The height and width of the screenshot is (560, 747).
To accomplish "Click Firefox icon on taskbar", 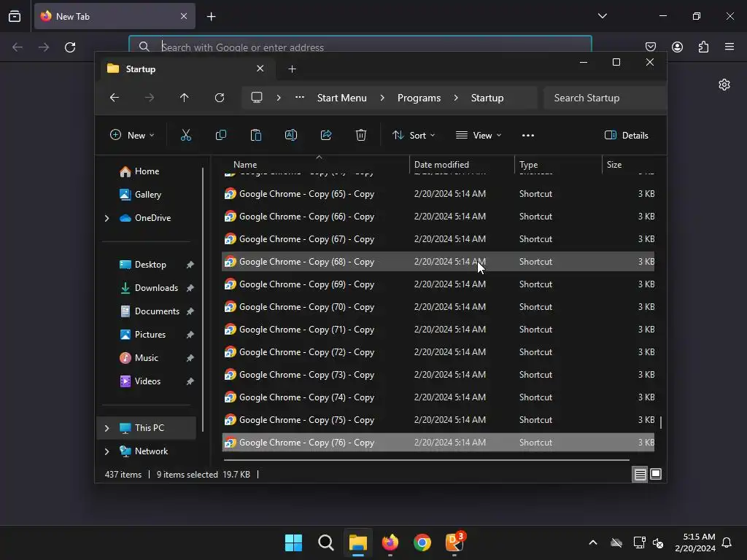I will tap(390, 542).
